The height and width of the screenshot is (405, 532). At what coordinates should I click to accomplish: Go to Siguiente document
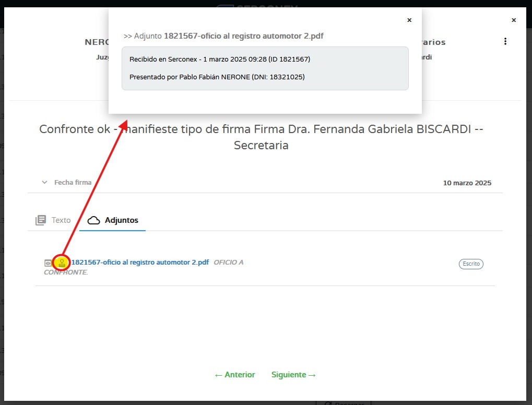point(293,375)
